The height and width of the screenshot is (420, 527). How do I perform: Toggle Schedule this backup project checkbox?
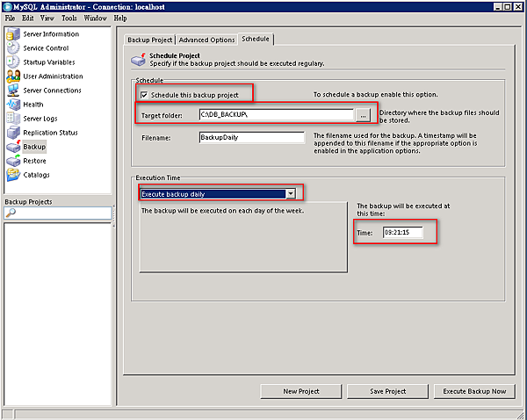pyautogui.click(x=144, y=95)
